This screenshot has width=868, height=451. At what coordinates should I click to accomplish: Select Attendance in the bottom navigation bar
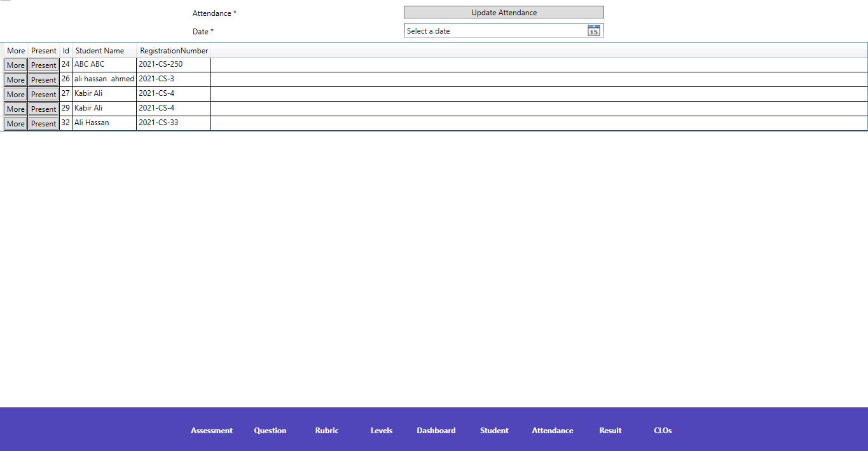click(x=553, y=431)
